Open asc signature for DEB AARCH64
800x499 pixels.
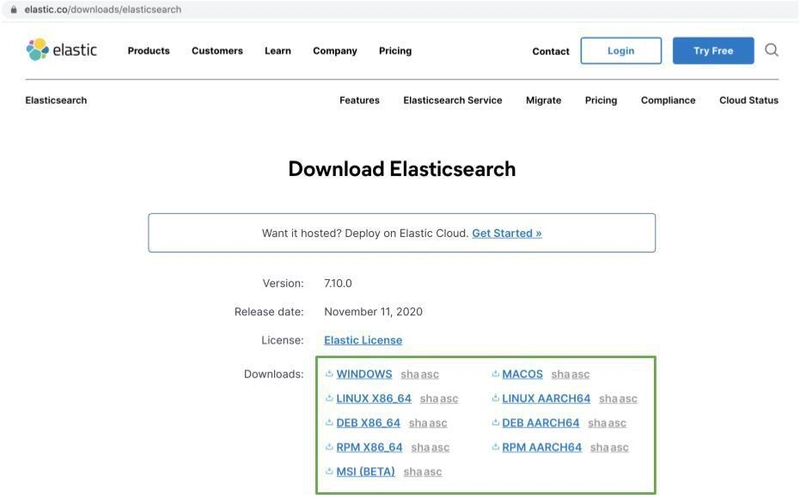point(617,423)
